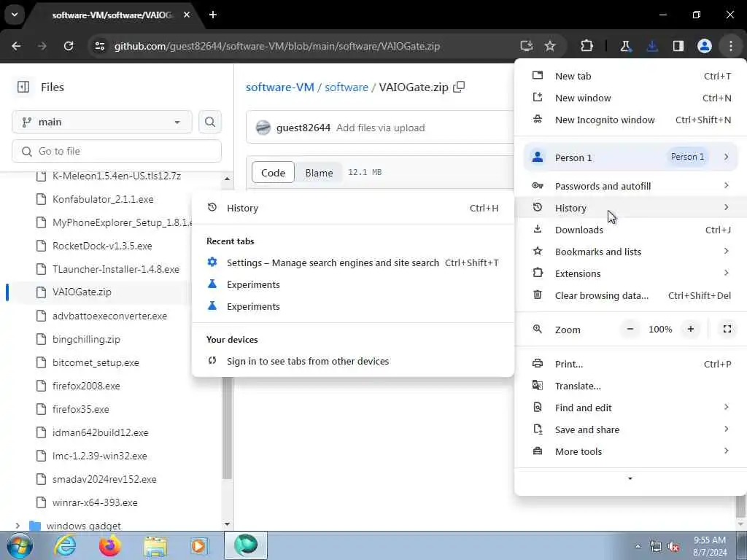Image resolution: width=747 pixels, height=560 pixels.
Task: Expand More tools submenu
Action: coord(630,451)
